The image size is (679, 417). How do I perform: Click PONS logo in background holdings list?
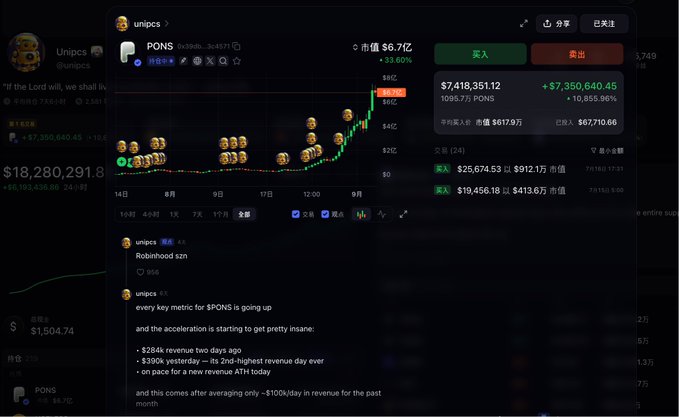(20, 395)
